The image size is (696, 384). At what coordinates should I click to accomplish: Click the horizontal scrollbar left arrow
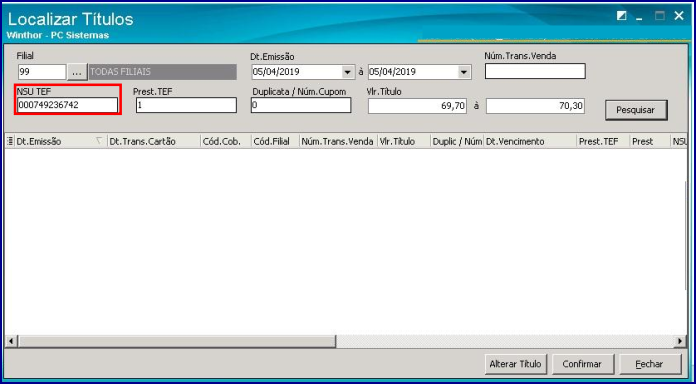(11, 341)
